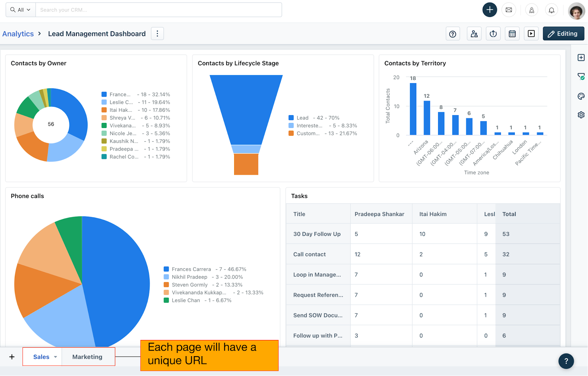588x376 pixels.
Task: Select the Sales tab
Action: 40,357
